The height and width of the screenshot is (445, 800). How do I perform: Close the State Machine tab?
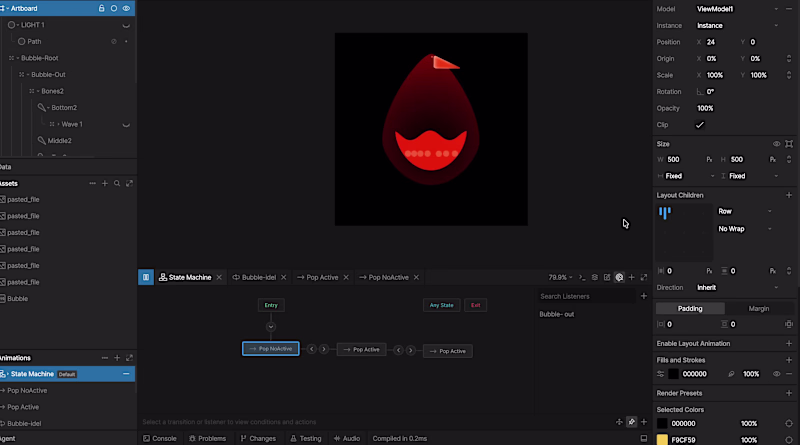pos(219,277)
